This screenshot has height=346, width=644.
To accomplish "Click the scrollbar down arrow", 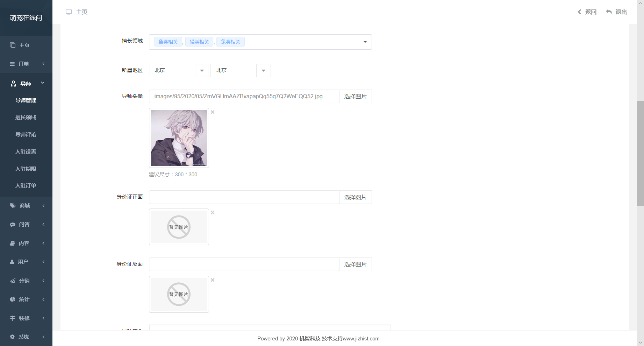I will click(640, 343).
